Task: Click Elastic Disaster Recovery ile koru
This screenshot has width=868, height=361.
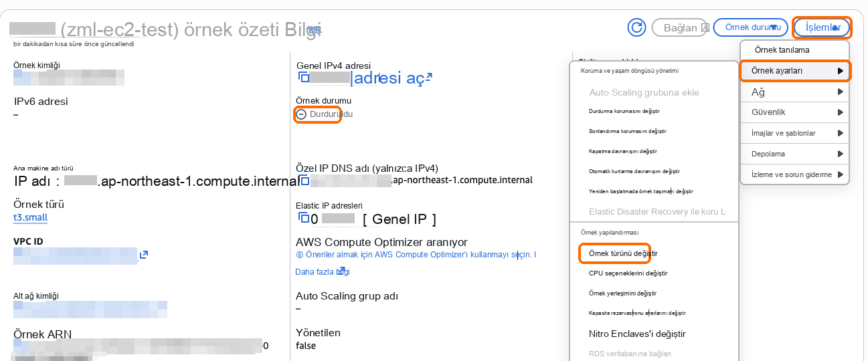Action: point(657,211)
